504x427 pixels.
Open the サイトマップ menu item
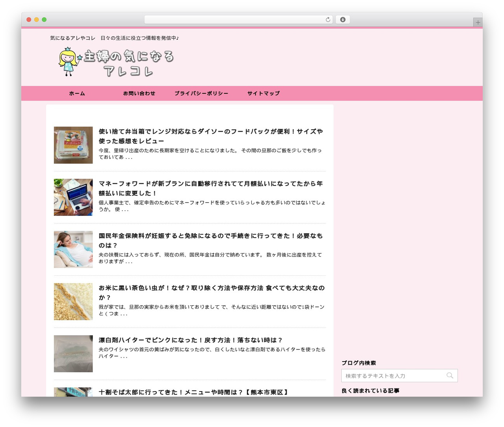click(263, 93)
